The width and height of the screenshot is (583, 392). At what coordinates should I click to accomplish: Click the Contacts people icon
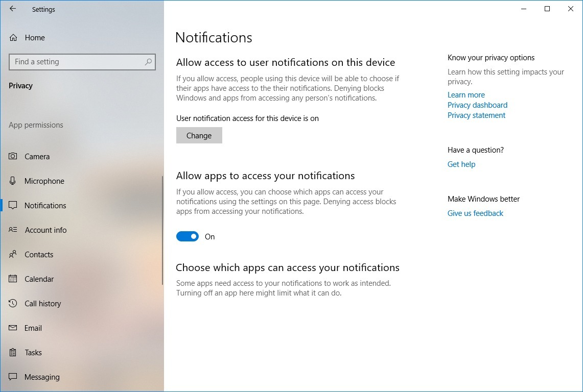pos(13,254)
